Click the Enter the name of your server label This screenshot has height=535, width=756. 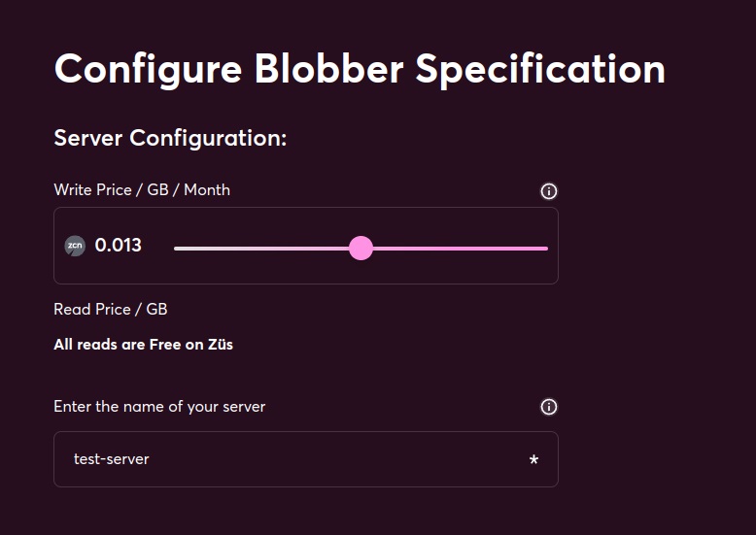(x=159, y=407)
